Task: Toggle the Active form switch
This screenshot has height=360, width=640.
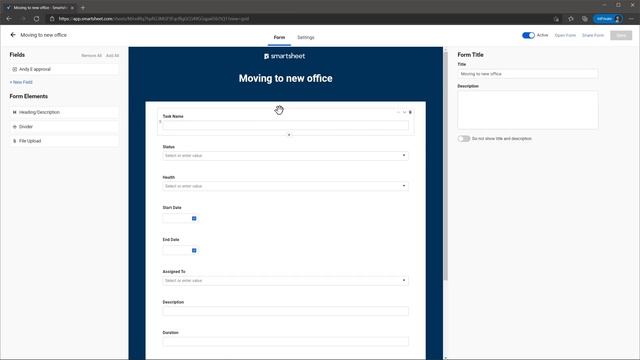Action: (528, 35)
